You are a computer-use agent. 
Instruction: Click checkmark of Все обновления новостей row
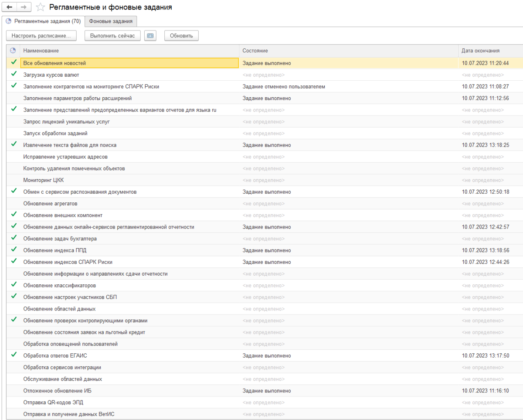tap(14, 63)
